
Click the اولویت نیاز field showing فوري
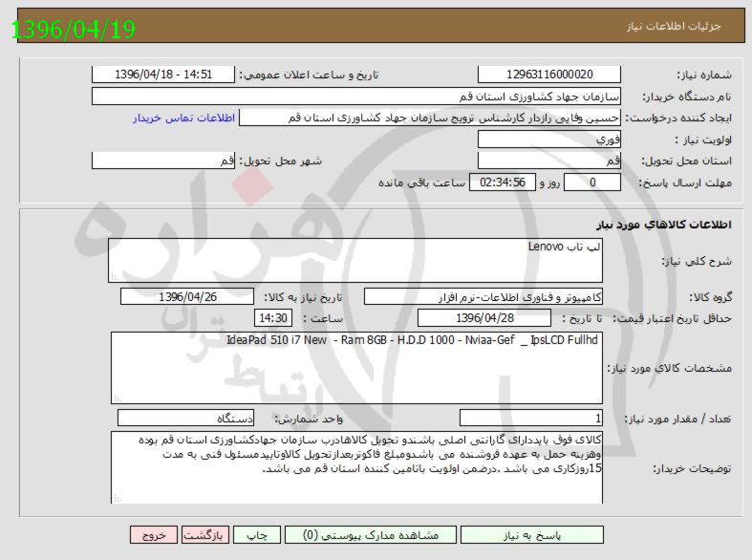coord(549,140)
